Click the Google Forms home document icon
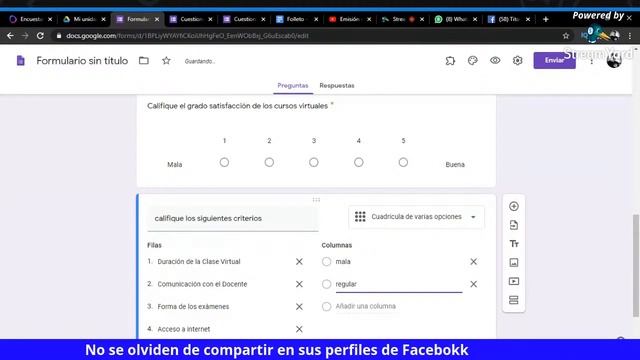 [x=20, y=61]
